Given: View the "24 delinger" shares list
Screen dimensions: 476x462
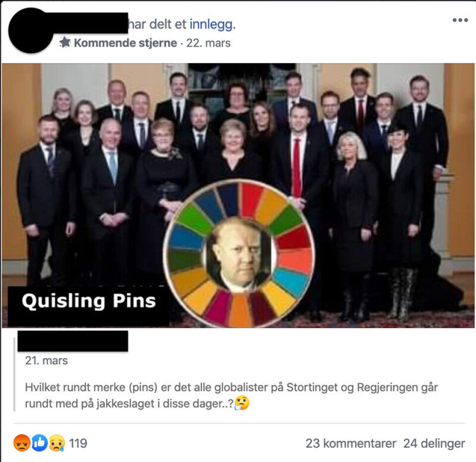Looking at the screenshot, I should 434,444.
